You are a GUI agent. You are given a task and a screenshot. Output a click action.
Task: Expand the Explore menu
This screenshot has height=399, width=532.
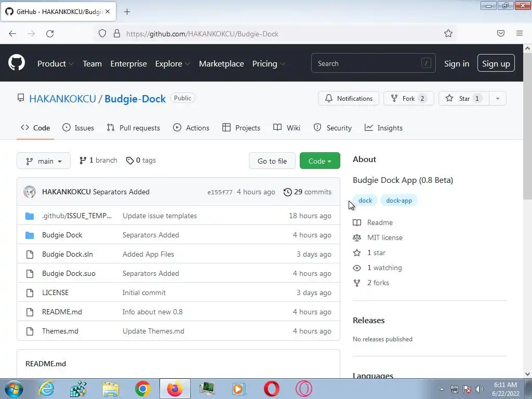coord(172,63)
